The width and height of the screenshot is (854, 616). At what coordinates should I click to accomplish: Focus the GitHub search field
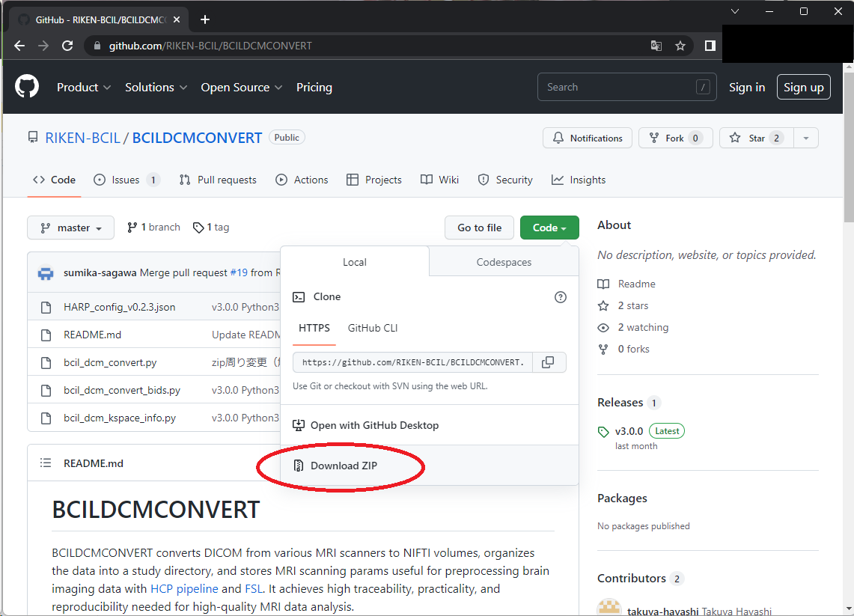626,87
